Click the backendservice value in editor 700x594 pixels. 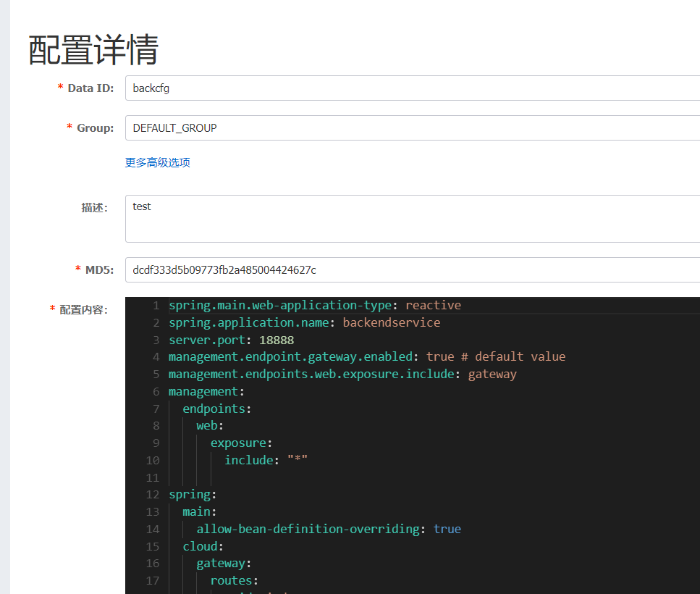391,322
